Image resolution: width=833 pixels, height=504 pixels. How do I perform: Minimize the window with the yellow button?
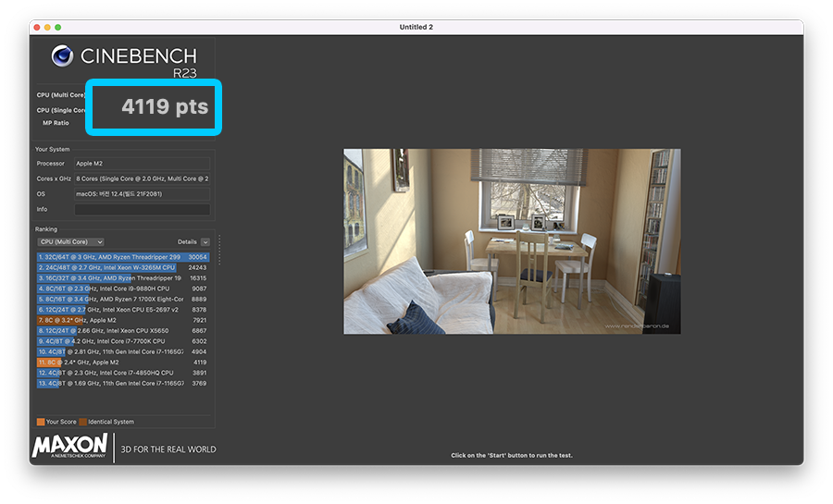pyautogui.click(x=47, y=27)
